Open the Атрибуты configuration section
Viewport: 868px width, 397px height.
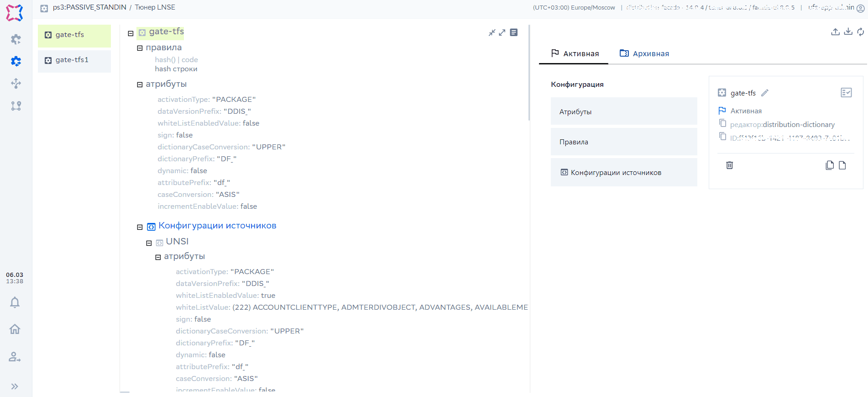(623, 111)
